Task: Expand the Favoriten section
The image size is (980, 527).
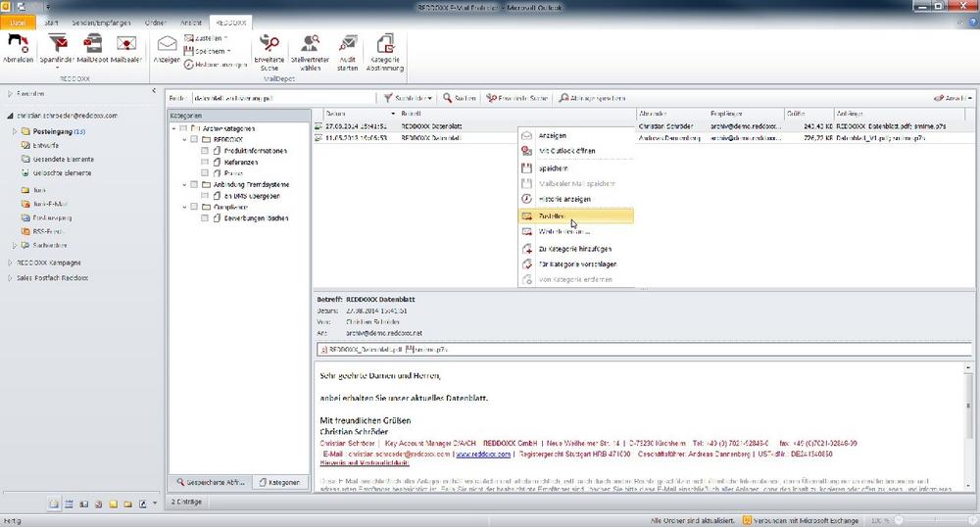Action: point(10,94)
